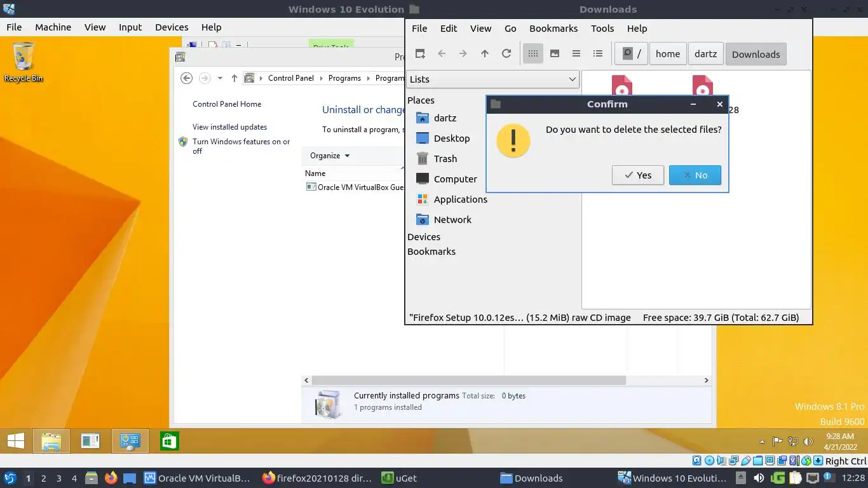Jump to 'home' path button
This screenshot has width=868, height=488.
pyautogui.click(x=668, y=54)
